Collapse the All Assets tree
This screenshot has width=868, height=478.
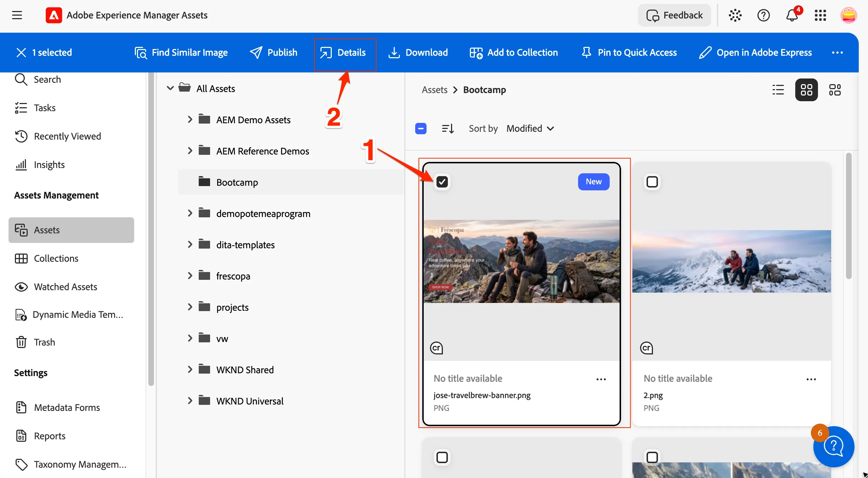[x=170, y=88]
